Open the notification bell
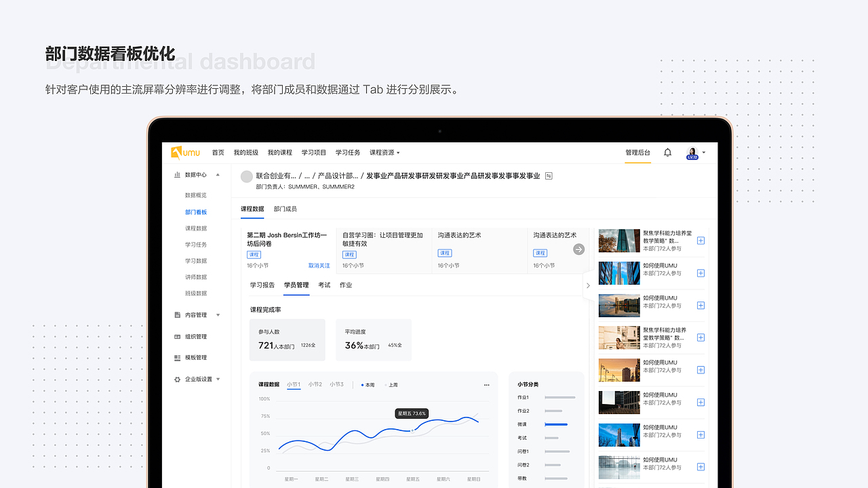 pos(667,152)
